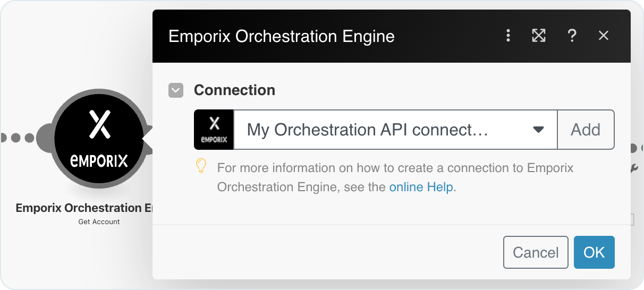The image size is (644, 290).
Task: Click the Emporix logo beside connection field
Action: tap(214, 130)
